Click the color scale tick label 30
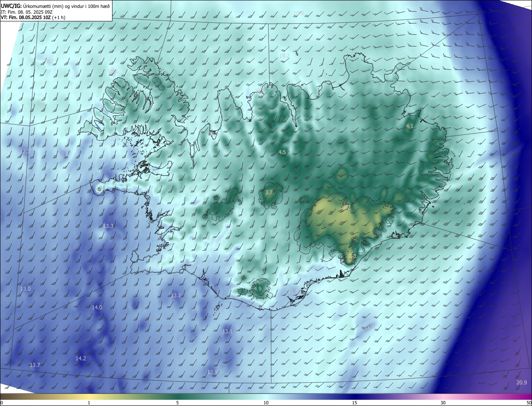The image size is (532, 406). [x=443, y=403]
